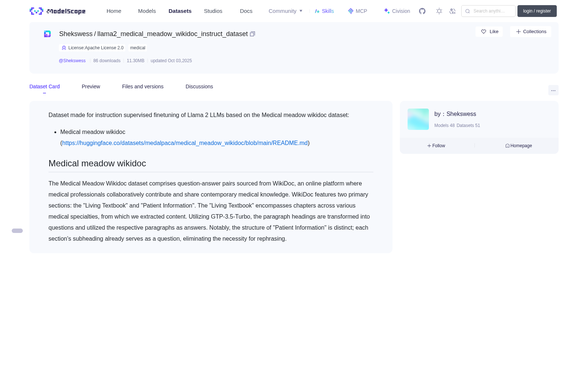Image resolution: width=588 pixels, height=368 pixels.
Task: Click the plus icon beside Follow
Action: (429, 146)
